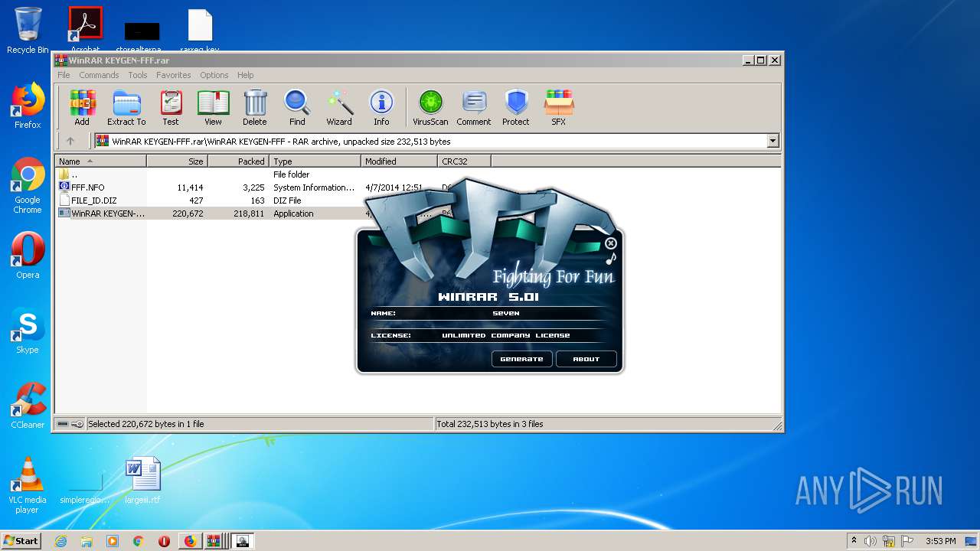Expand the archive path dropdown
Screen dimensions: 980x551
point(773,141)
